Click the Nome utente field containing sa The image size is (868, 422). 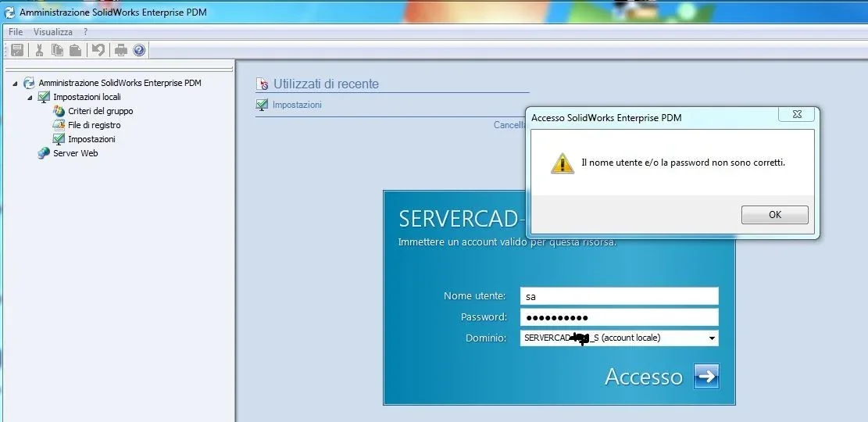coord(620,296)
